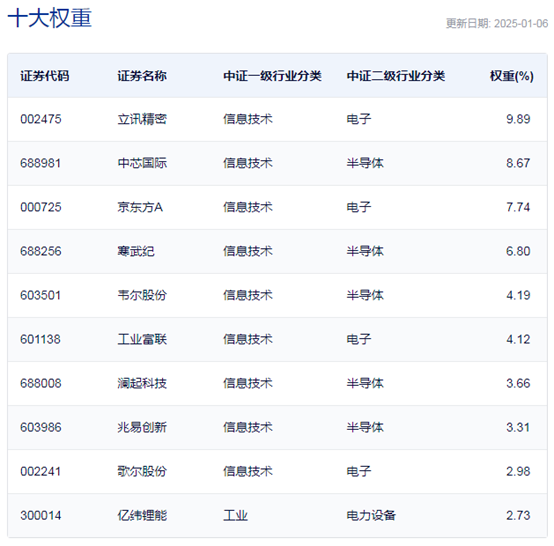Click the 寒武纪 row name
The height and width of the screenshot is (546, 554).
(x=136, y=251)
